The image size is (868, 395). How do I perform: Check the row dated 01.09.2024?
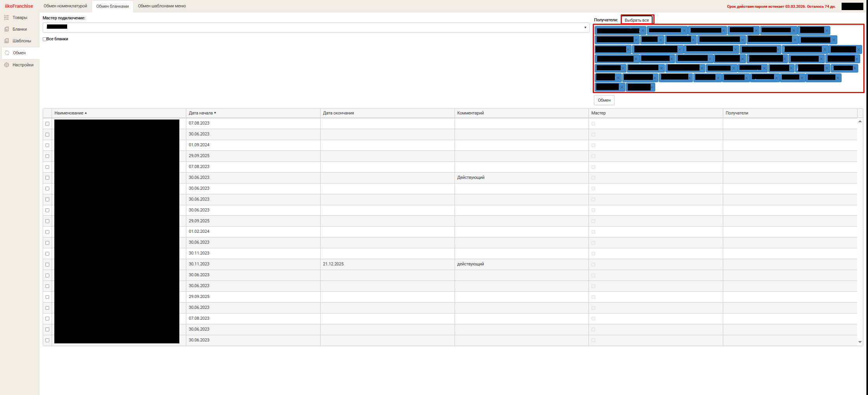point(47,146)
